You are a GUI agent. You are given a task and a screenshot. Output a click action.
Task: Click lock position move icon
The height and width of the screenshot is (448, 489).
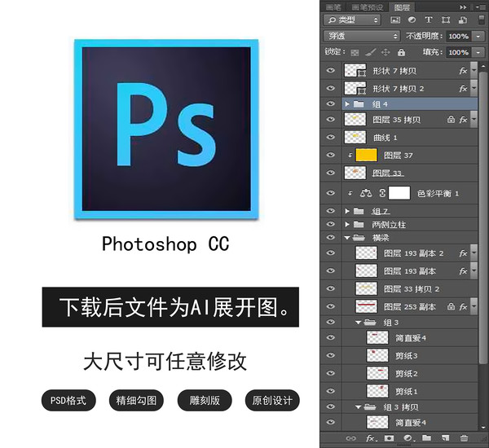[385, 52]
